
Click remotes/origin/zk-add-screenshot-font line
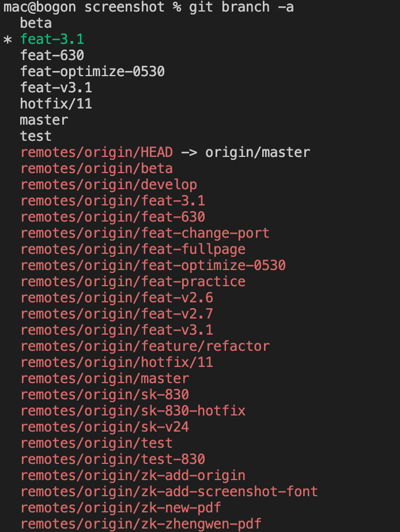(169, 492)
